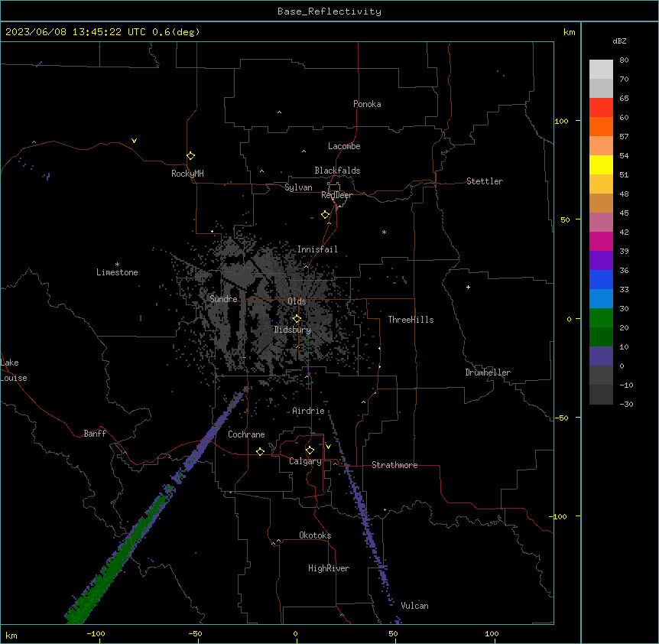This screenshot has width=659, height=644.
Task: Select the pink 42-45 dBZ legend swatch
Action: tap(601, 223)
